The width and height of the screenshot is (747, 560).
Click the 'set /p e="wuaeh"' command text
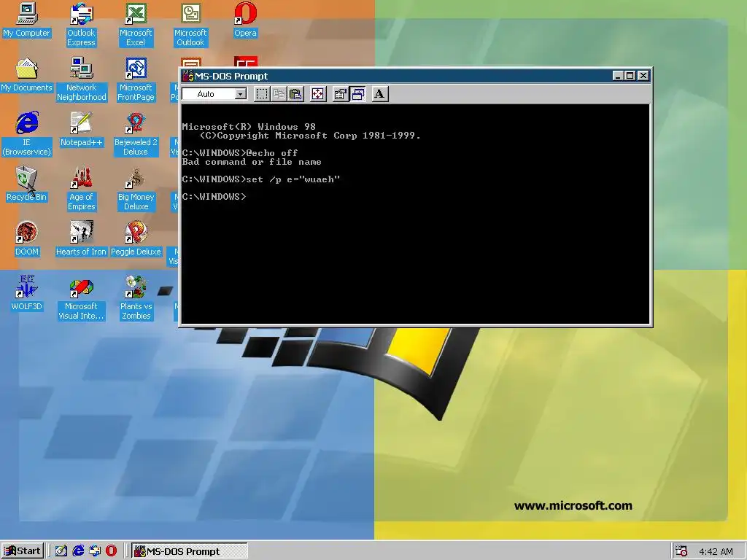pos(293,179)
